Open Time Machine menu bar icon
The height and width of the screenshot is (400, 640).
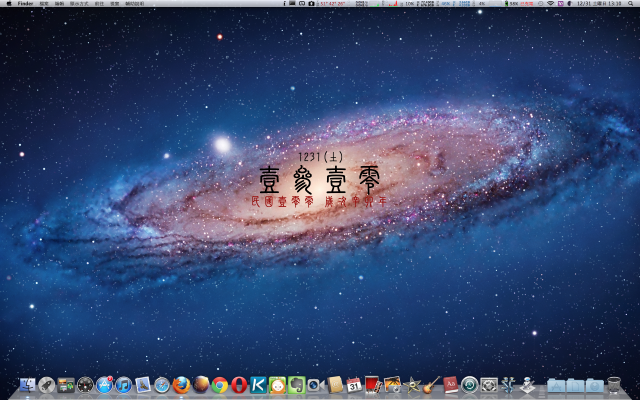(540, 3)
